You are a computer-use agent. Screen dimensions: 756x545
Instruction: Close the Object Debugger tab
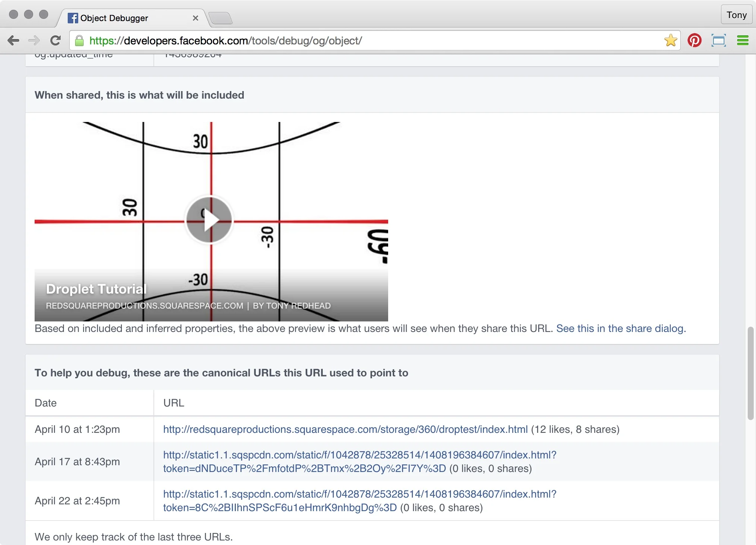195,18
